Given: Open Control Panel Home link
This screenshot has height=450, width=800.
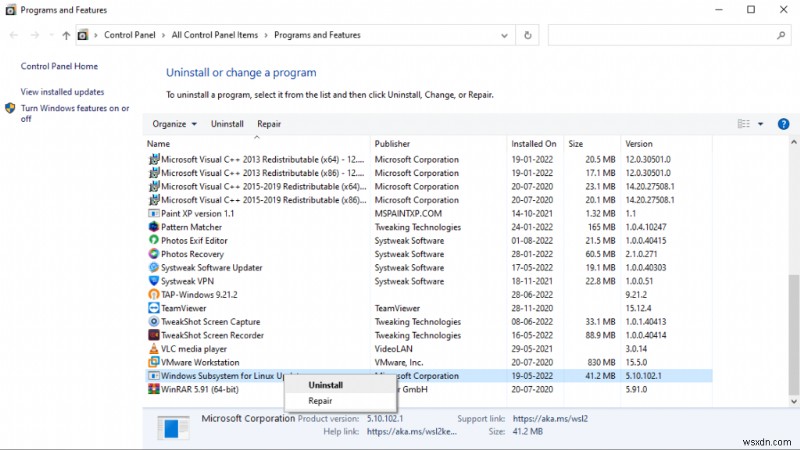Looking at the screenshot, I should 59,66.
